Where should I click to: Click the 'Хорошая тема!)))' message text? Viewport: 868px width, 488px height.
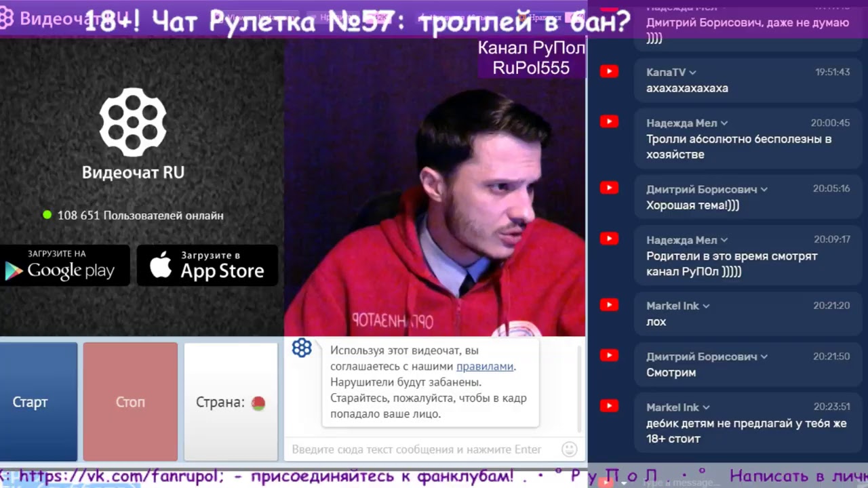pyautogui.click(x=692, y=205)
